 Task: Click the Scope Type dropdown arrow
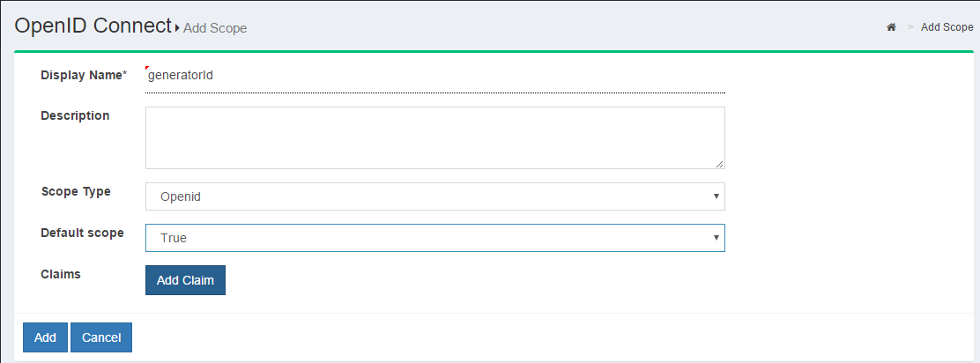point(716,196)
